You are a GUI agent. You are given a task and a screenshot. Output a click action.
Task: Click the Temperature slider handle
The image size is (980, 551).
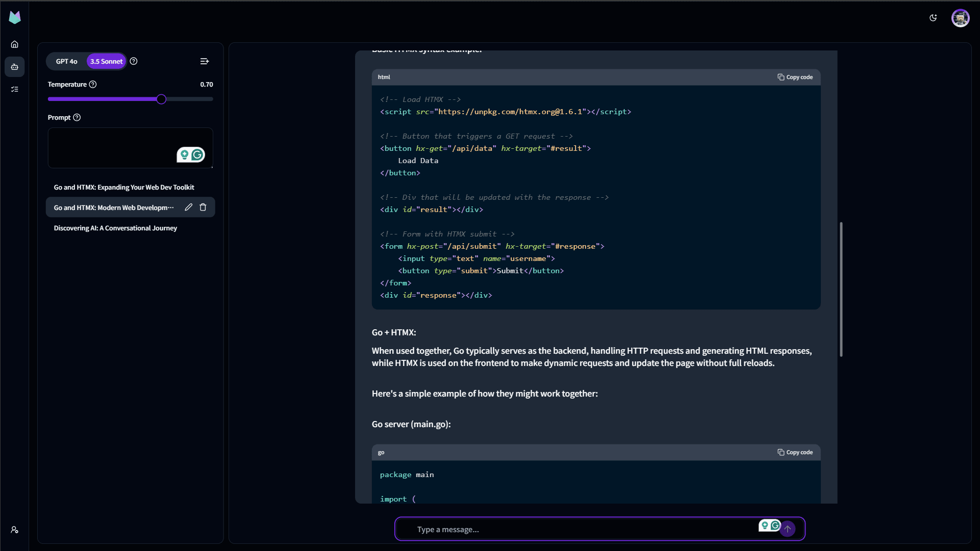[161, 99]
